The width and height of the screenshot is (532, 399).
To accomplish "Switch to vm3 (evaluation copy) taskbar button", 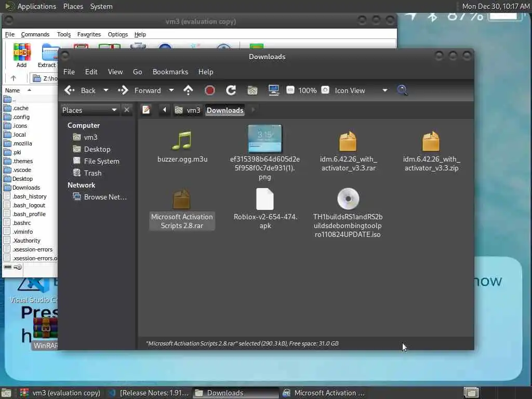I will (x=60, y=393).
